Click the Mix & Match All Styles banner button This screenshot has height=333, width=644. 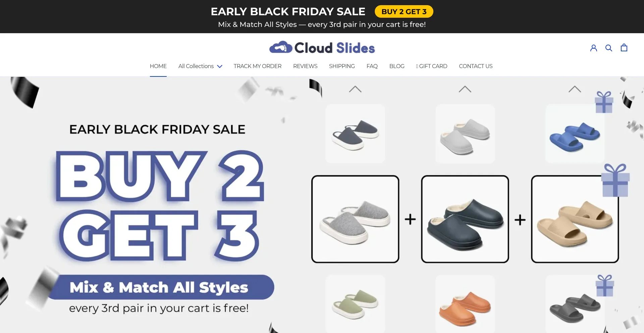pos(159,287)
